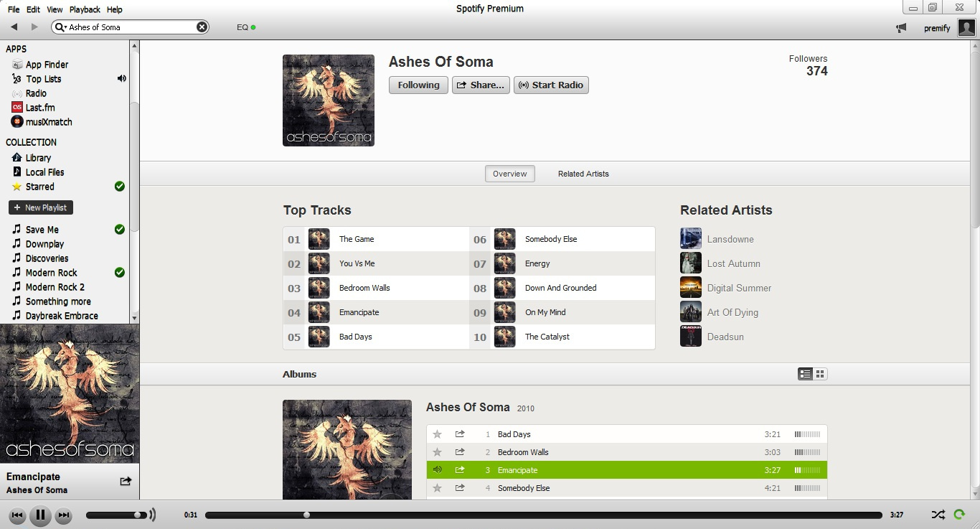Toggle offline sync check next to Save Me
Image resolution: width=980 pixels, height=529 pixels.
[x=120, y=230]
